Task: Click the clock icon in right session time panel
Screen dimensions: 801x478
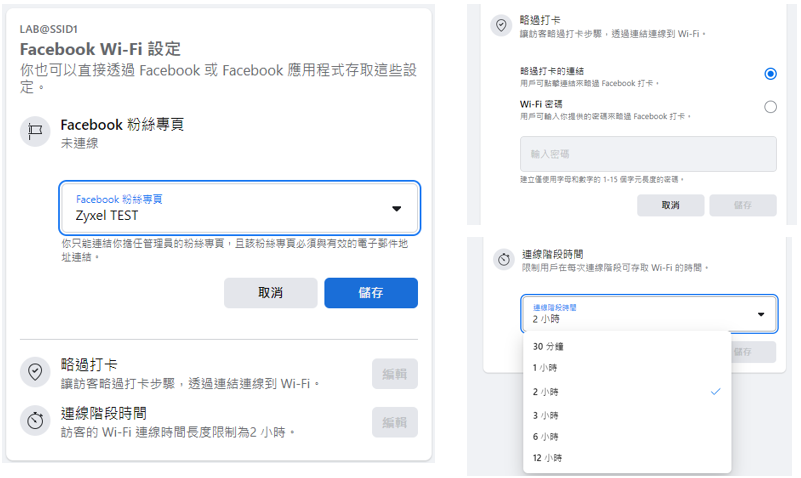Action: (x=504, y=259)
